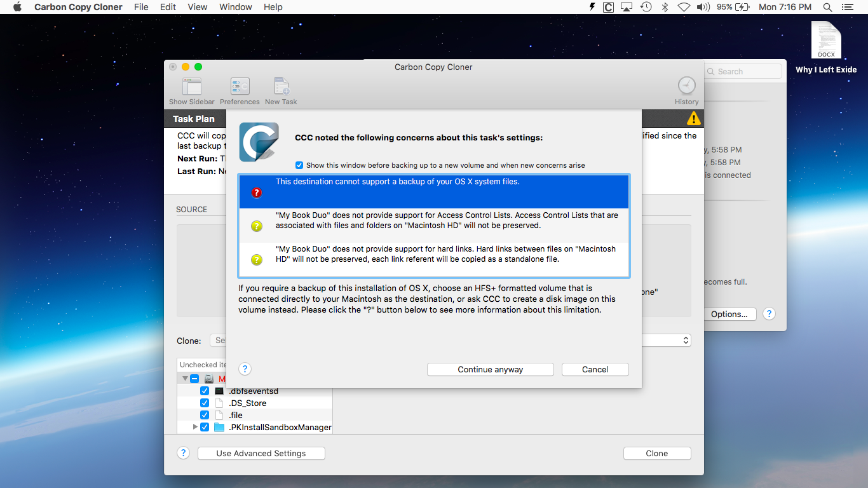Uncheck Show this window before backing up
The image size is (868, 488).
299,165
